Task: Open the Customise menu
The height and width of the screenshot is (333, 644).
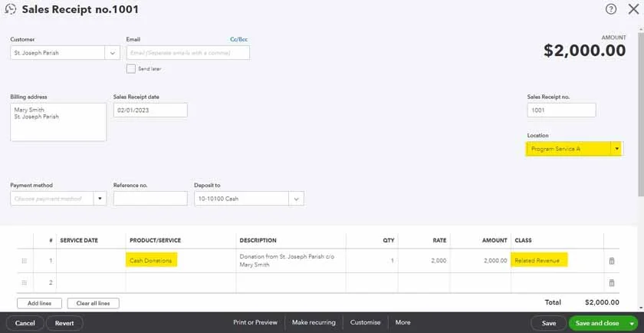Action: [365, 323]
